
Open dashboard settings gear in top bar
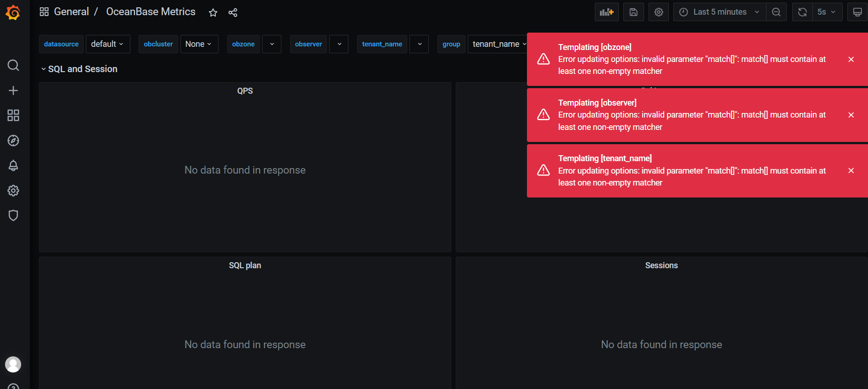tap(659, 12)
